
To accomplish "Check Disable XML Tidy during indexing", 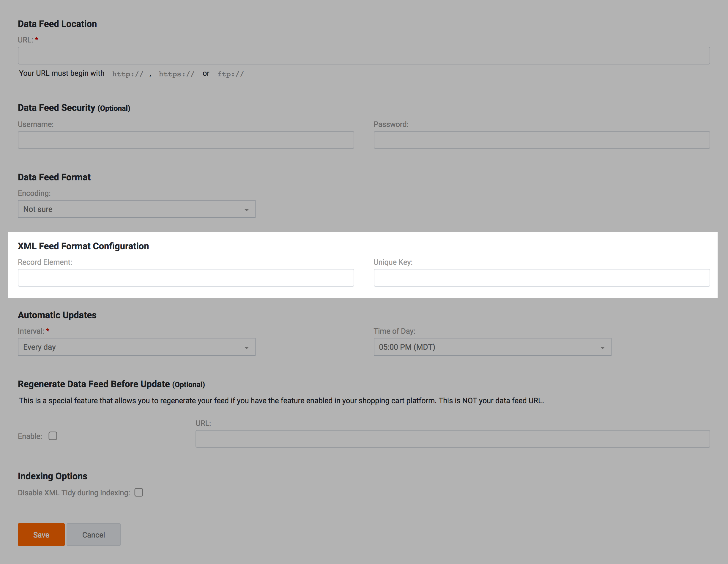I will [139, 492].
